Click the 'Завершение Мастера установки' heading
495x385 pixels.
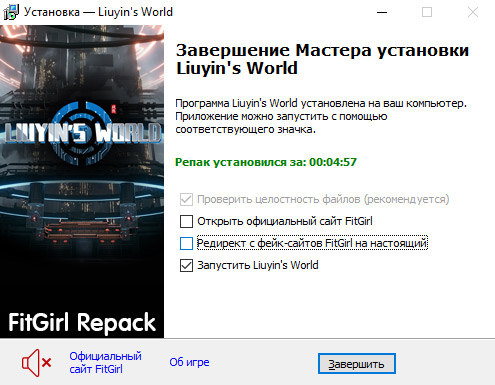pyautogui.click(x=322, y=51)
